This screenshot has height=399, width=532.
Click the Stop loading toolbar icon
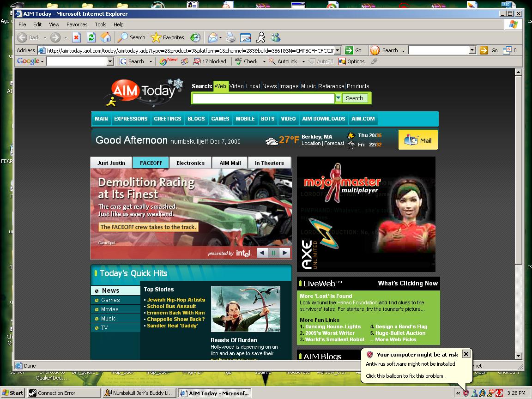pyautogui.click(x=77, y=37)
